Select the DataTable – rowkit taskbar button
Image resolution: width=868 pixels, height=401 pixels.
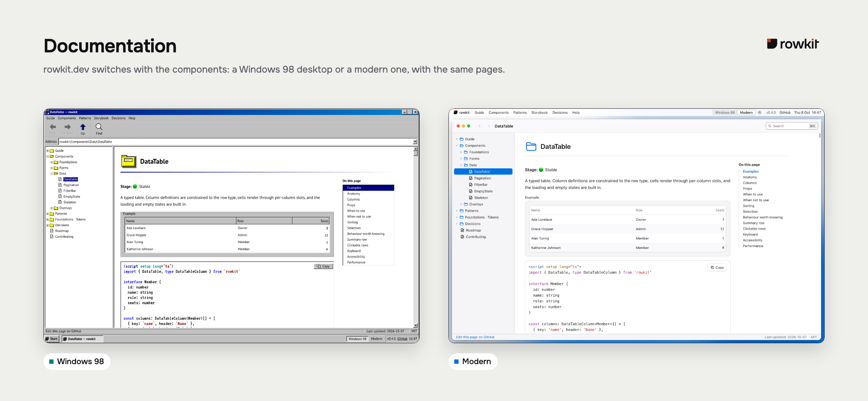[x=82, y=339]
